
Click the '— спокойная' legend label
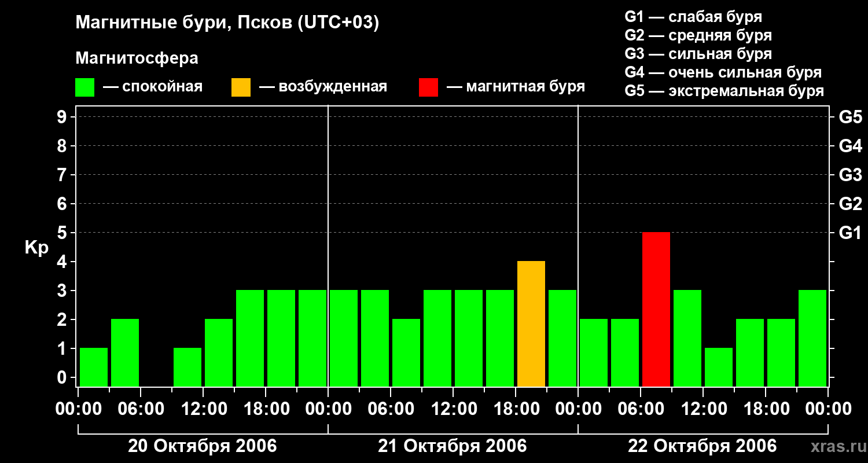click(153, 87)
